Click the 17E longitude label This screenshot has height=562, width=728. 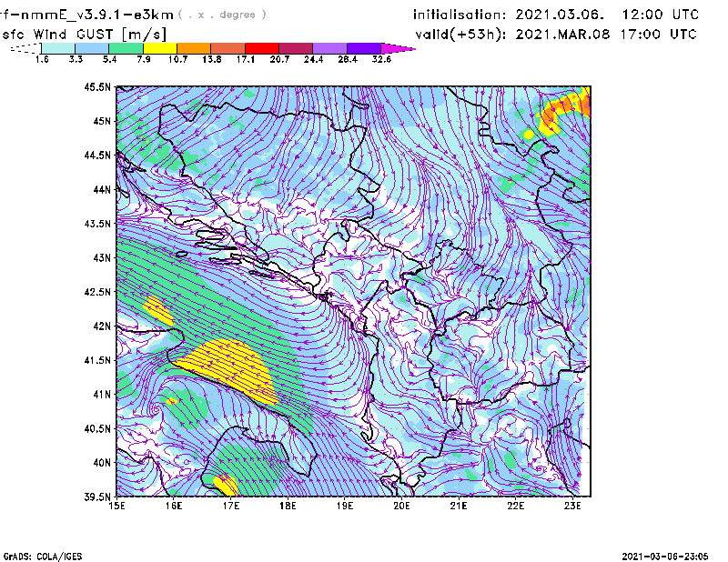[231, 506]
